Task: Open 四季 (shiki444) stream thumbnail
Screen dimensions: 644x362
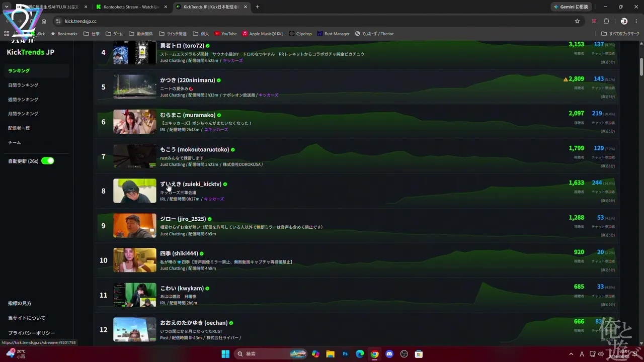Action: [135, 260]
